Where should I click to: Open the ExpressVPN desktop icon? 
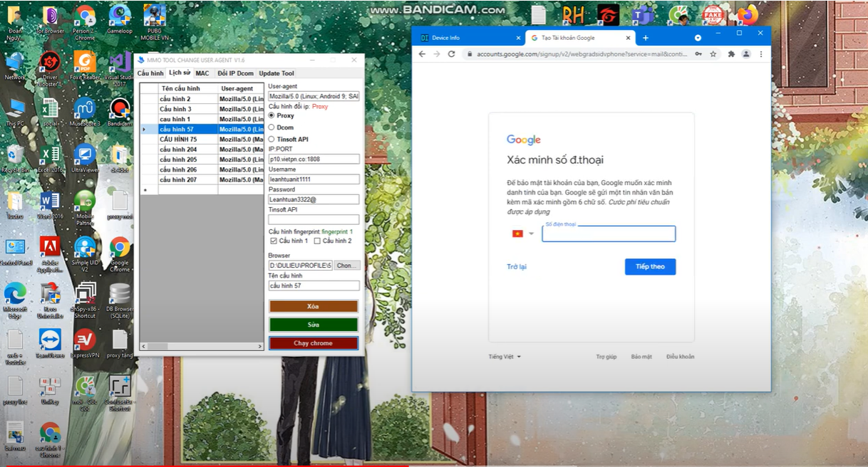click(85, 342)
